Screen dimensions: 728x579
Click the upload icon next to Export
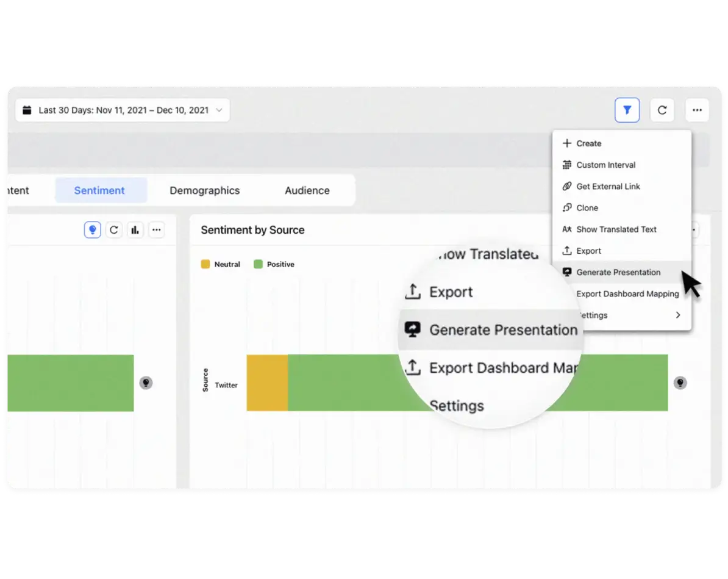pos(568,250)
